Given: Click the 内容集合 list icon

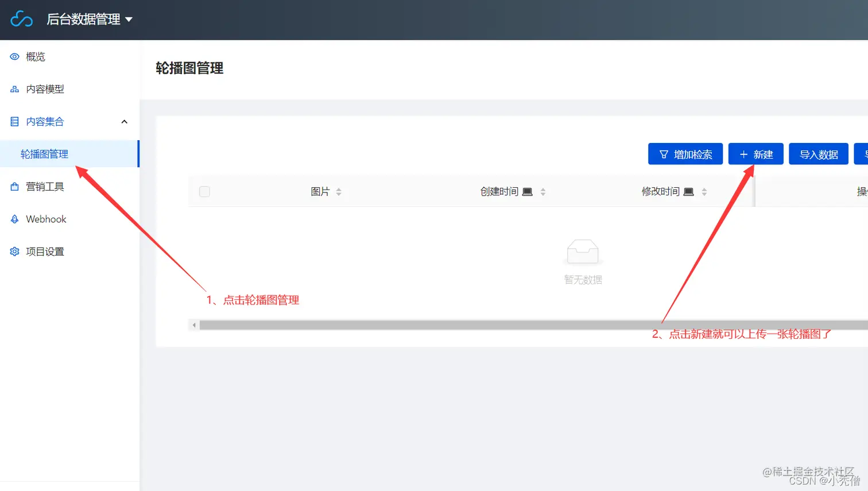Looking at the screenshot, I should [x=14, y=121].
